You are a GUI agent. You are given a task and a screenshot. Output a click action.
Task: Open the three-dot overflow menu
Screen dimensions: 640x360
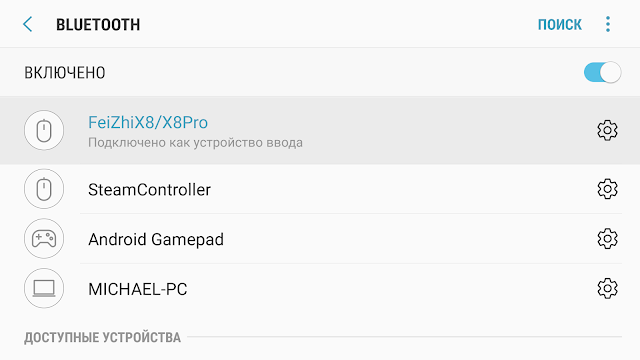coord(608,24)
